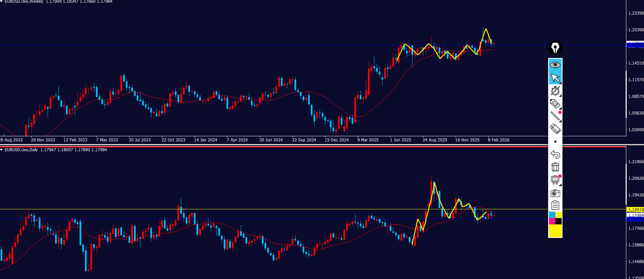
Task: Select the highlighter tool
Action: pyautogui.click(x=555, y=104)
